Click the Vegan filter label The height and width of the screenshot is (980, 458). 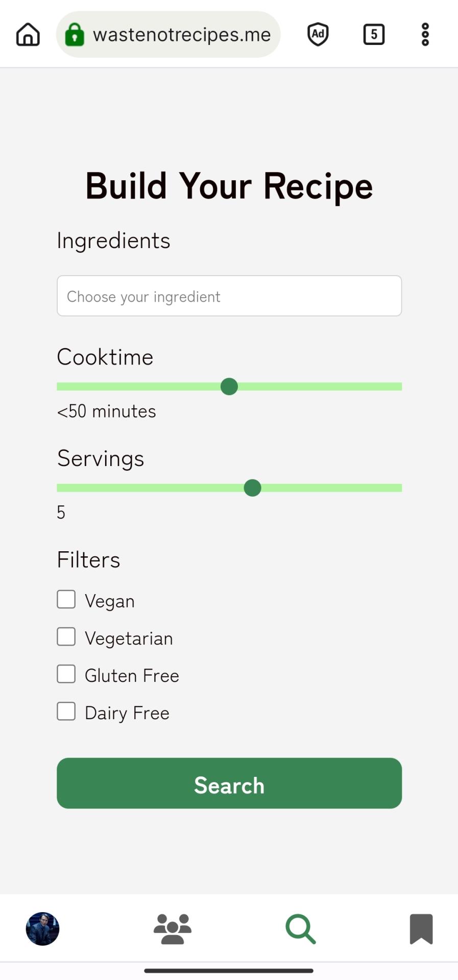(x=110, y=601)
